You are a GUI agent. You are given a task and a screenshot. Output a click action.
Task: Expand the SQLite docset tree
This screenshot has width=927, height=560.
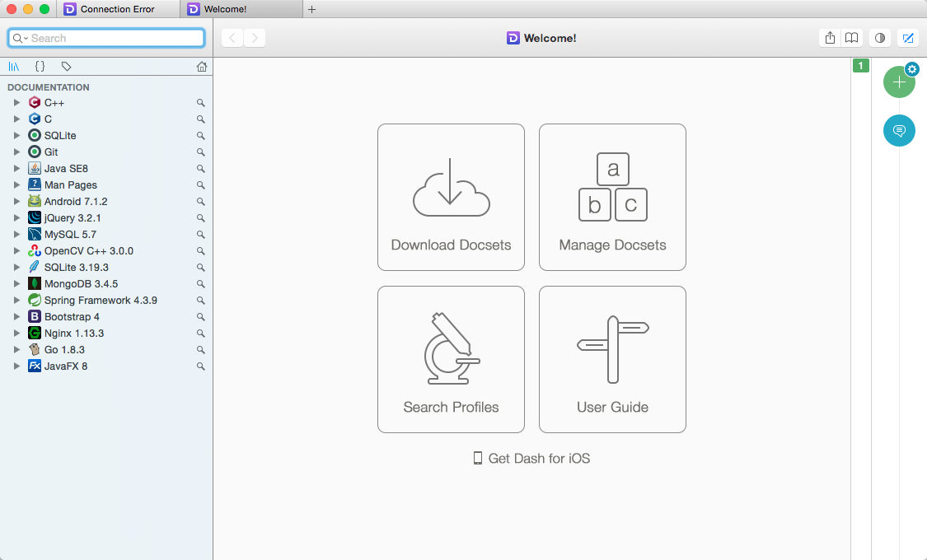[16, 136]
